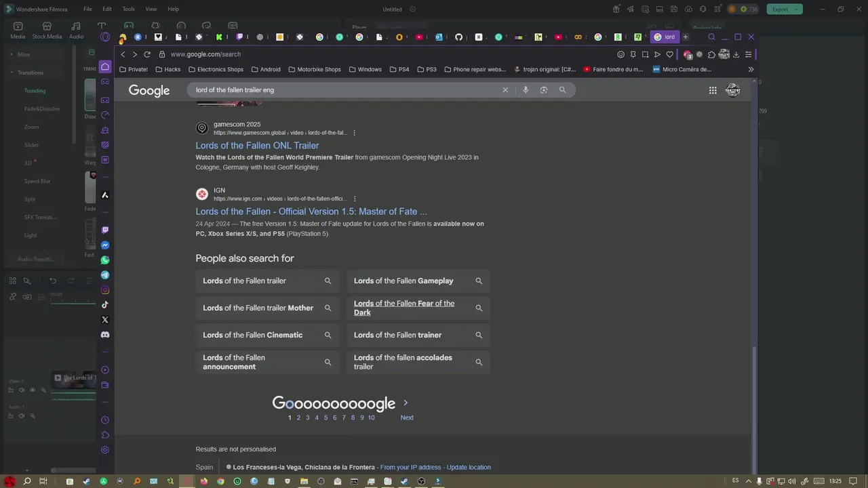Click Filmora Export button
This screenshot has width=868, height=488.
click(x=785, y=9)
